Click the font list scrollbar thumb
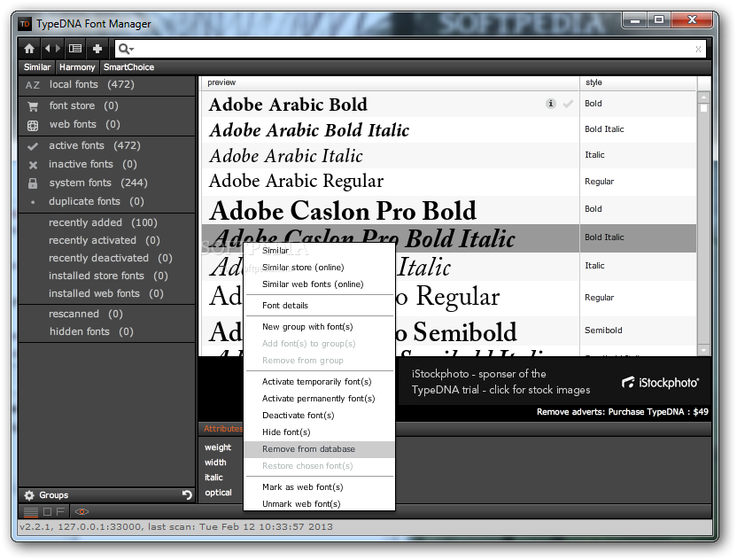Image resolution: width=737 pixels, height=560 pixels. click(703, 108)
